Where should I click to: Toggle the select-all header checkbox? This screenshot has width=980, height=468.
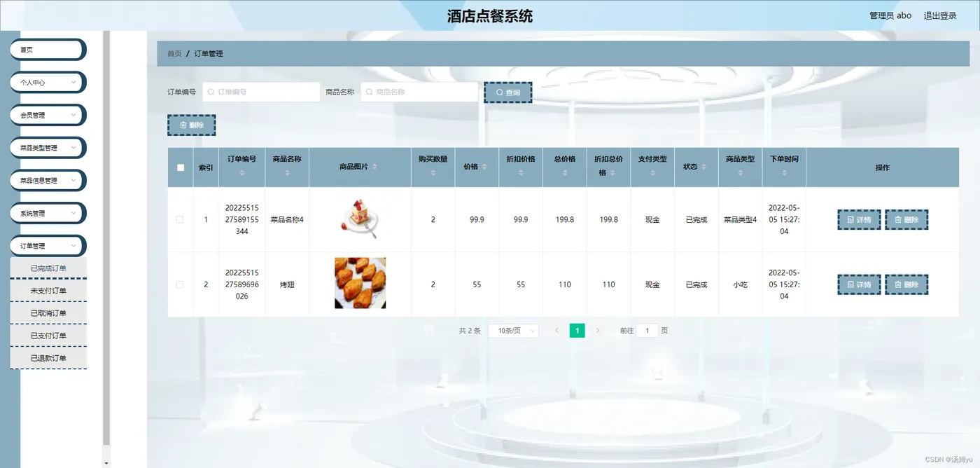pos(181,167)
